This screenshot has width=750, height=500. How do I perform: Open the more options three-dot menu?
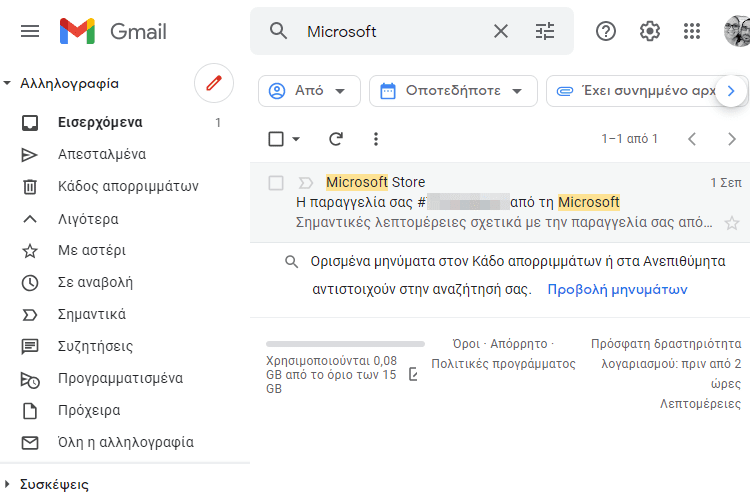tap(376, 139)
